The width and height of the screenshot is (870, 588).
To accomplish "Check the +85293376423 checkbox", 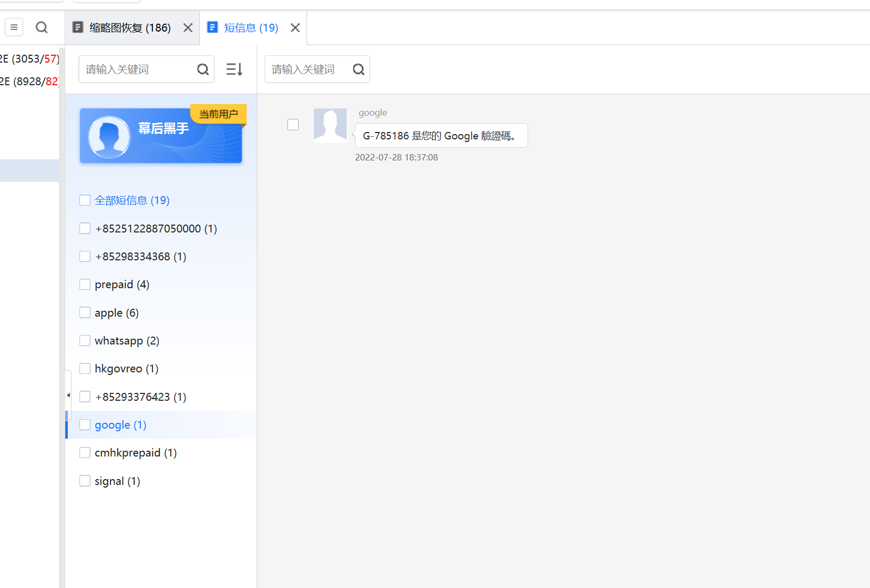I will click(x=85, y=397).
